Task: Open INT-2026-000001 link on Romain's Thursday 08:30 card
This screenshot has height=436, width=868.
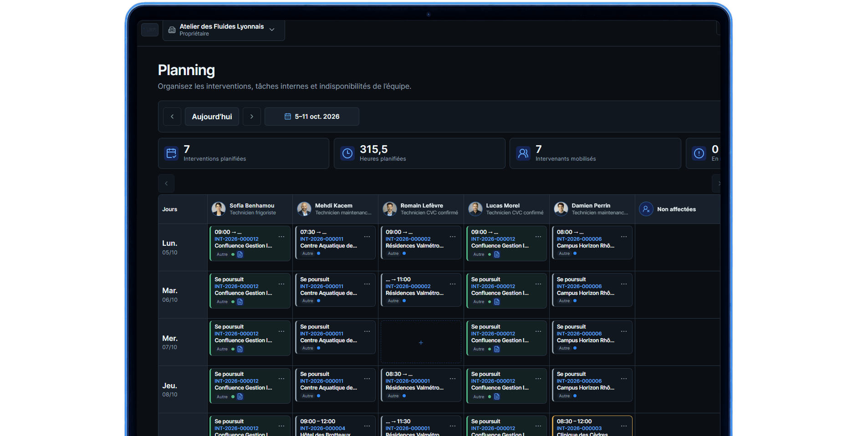Action: 408,381
